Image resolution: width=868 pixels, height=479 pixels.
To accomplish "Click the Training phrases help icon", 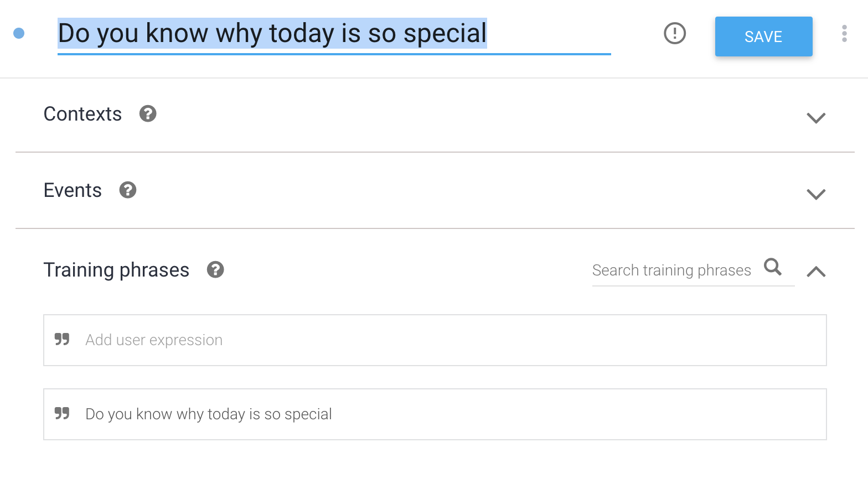I will [x=215, y=269].
